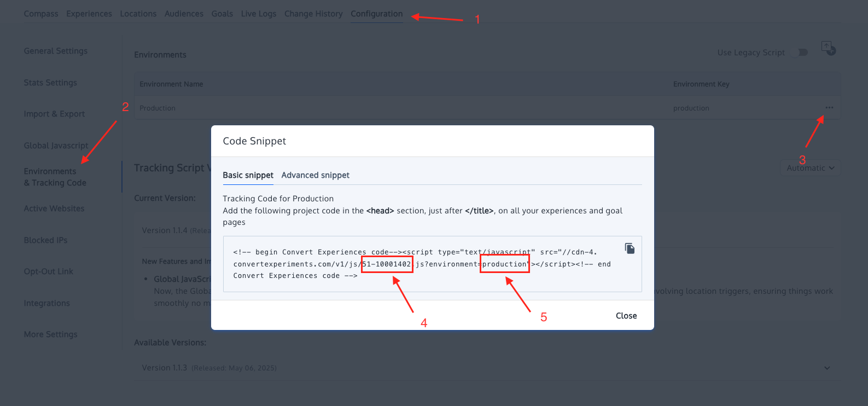Open More Settings in the sidebar
Screen dimensions: 868x406
coord(50,334)
